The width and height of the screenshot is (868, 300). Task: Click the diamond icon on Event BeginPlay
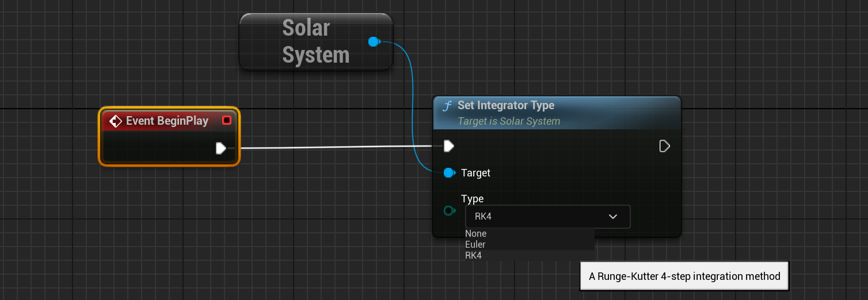[116, 121]
